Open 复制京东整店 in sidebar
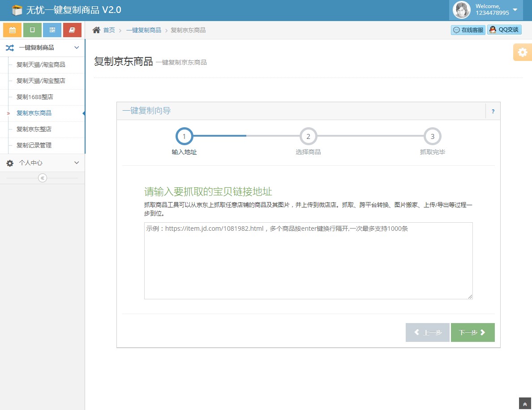The image size is (532, 410). coord(34,129)
